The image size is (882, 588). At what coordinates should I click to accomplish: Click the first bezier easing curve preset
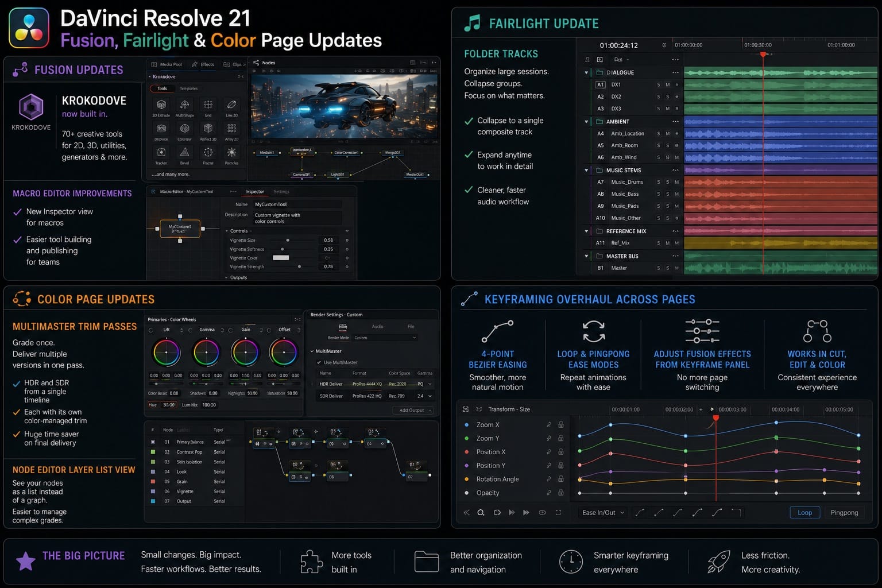pyautogui.click(x=640, y=512)
